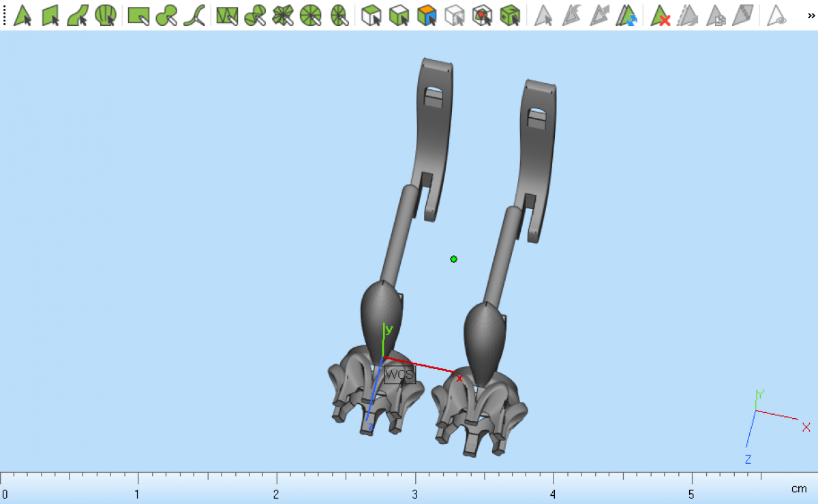Delete marked triangles using red X icon

(660, 15)
